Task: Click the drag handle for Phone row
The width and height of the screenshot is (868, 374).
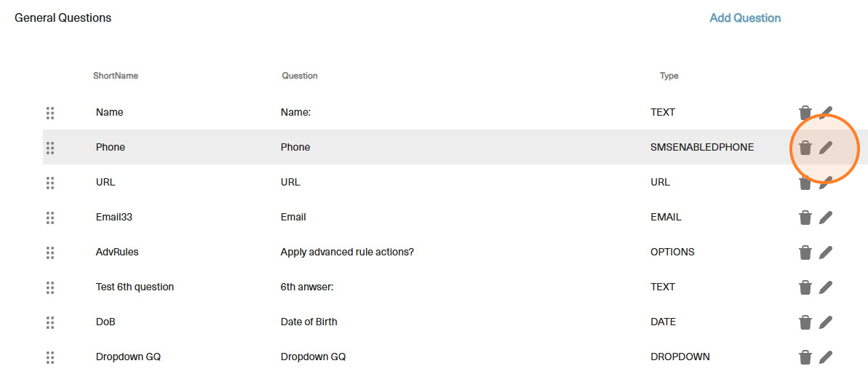Action: click(50, 148)
